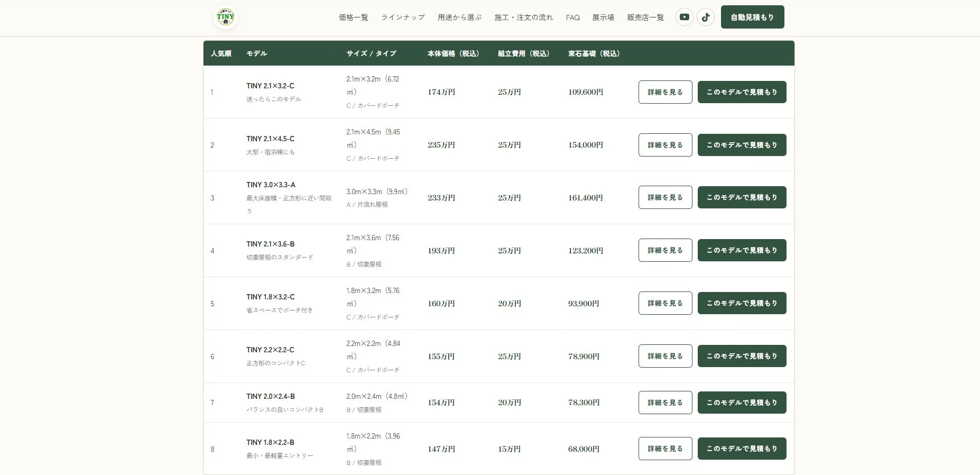
Task: Click the 123,200円 foundation cost
Action: [x=586, y=251]
